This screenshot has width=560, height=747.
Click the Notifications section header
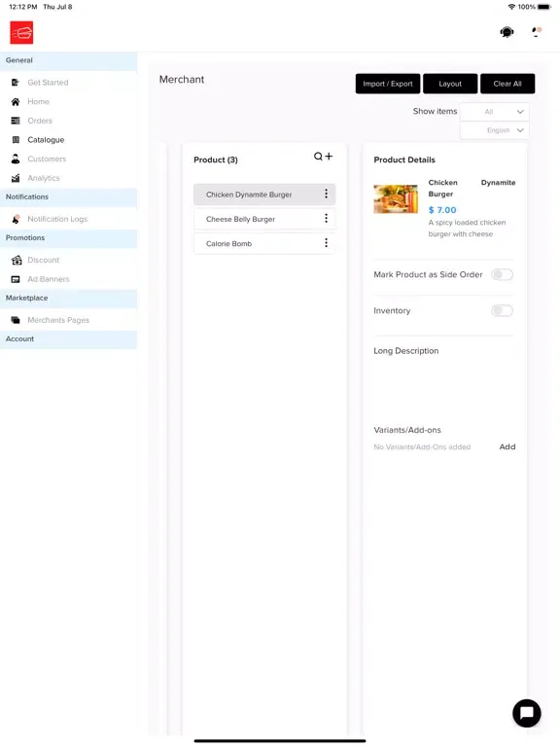[x=69, y=196]
